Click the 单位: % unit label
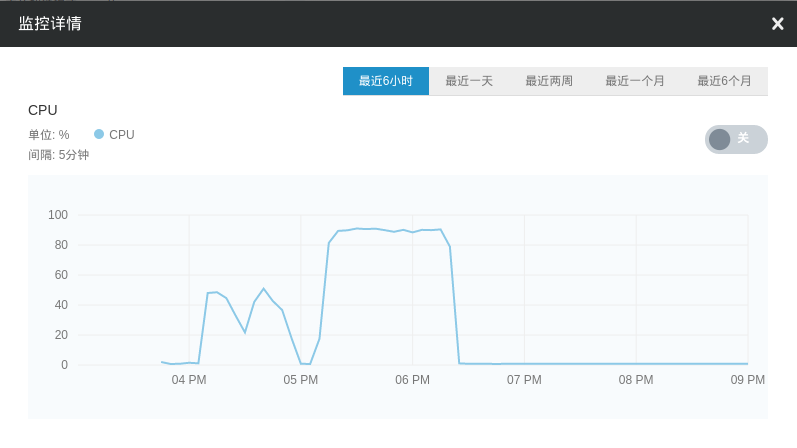This screenshot has width=797, height=448. 49,134
